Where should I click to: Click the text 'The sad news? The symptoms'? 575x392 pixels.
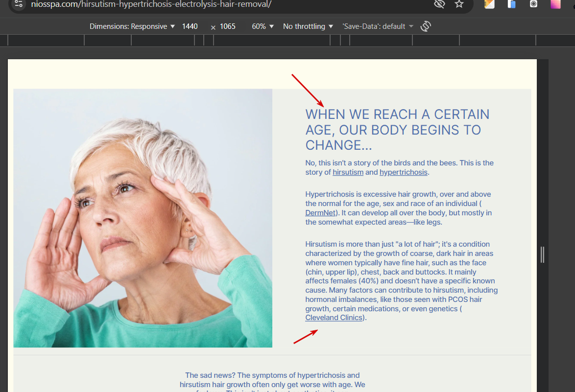click(272, 375)
